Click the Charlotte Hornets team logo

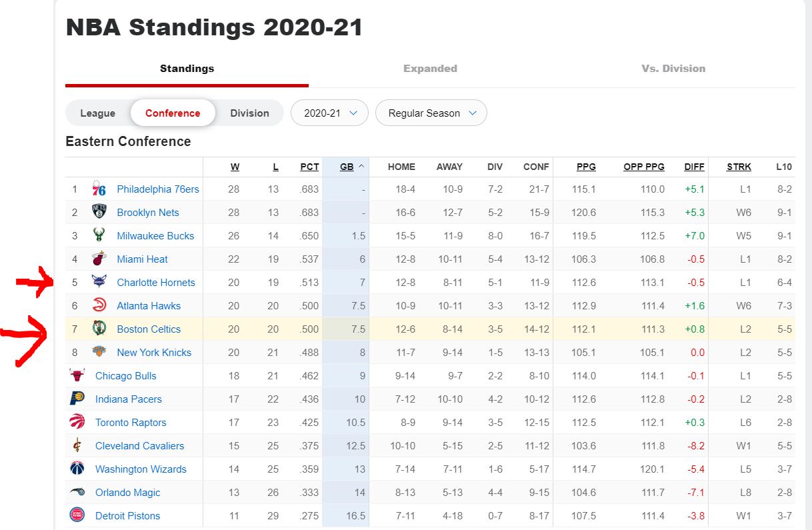(x=99, y=282)
